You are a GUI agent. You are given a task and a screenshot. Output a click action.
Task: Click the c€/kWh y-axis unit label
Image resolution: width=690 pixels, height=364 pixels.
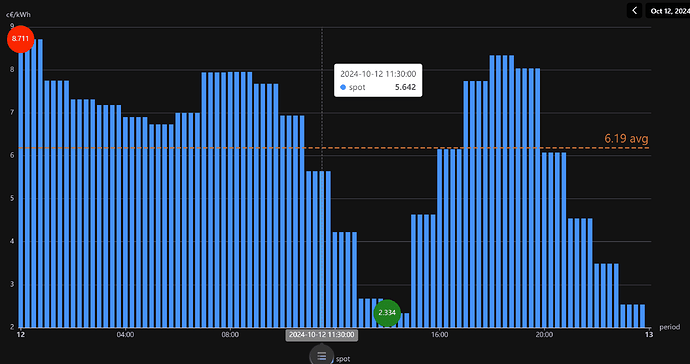(x=18, y=15)
